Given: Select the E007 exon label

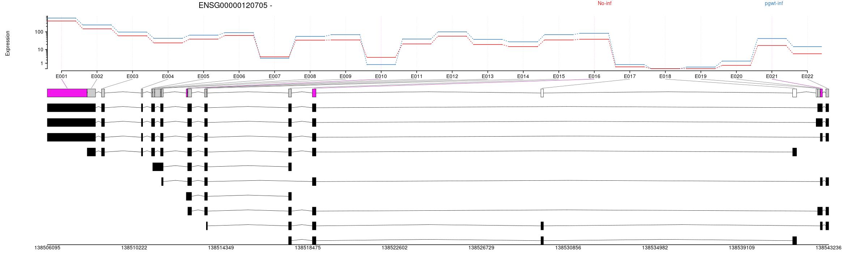Looking at the screenshot, I should (x=275, y=76).
